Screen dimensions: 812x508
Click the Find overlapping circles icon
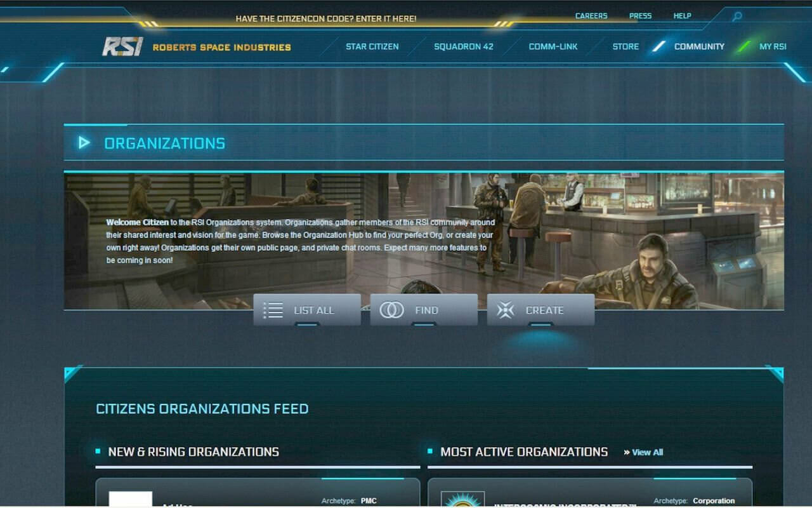click(x=391, y=310)
